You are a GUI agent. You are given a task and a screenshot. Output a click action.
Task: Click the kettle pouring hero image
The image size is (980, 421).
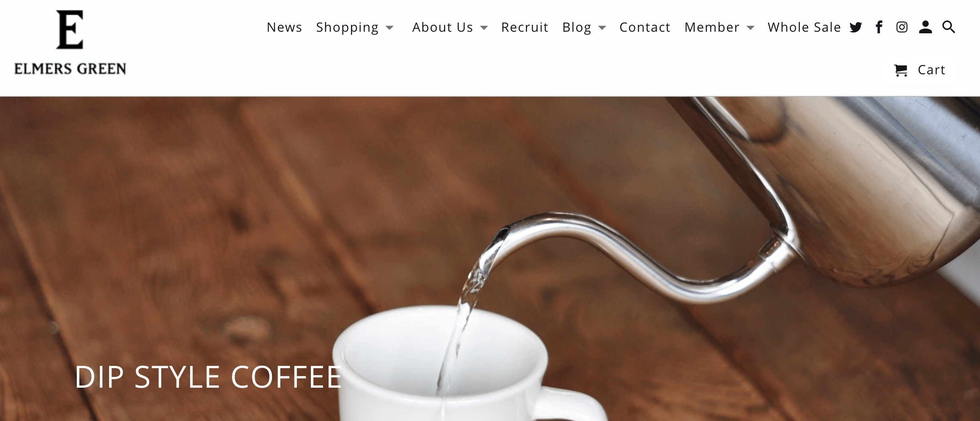click(x=490, y=258)
